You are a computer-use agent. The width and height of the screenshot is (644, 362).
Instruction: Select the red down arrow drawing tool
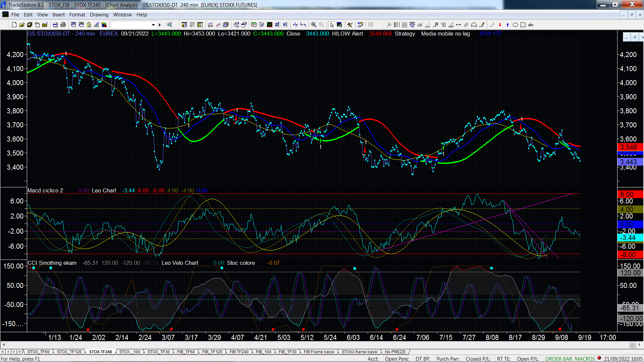[x=500, y=25]
